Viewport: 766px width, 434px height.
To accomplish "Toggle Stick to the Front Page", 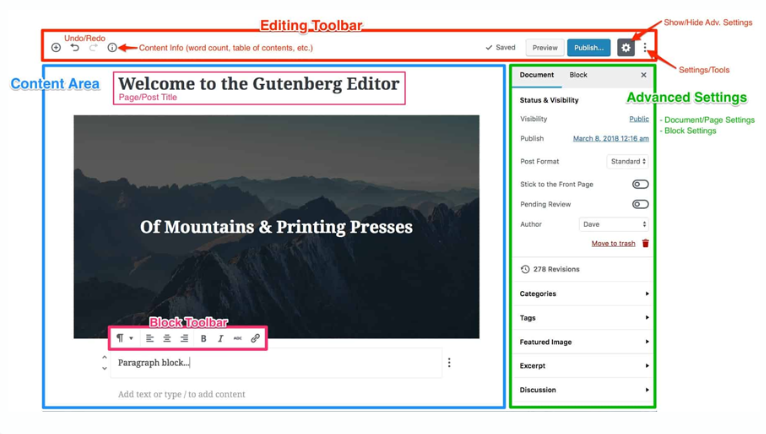I will pos(640,184).
